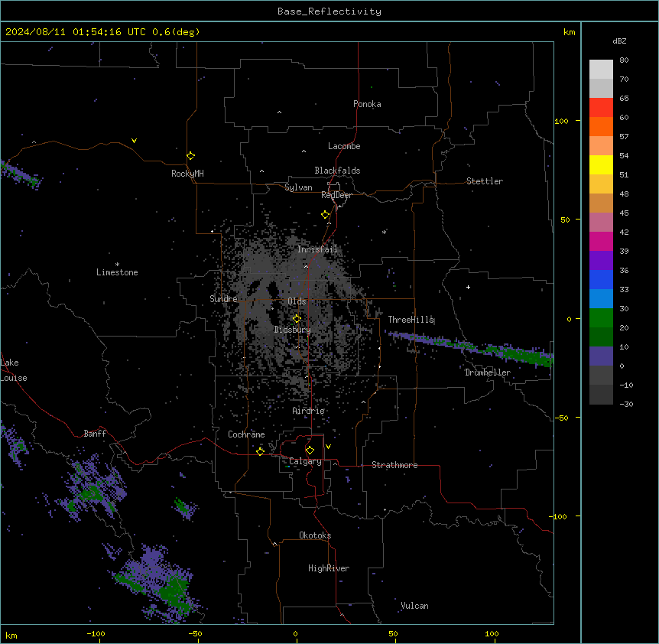Click the dBZ legend heading
The image size is (659, 644).
pos(619,41)
